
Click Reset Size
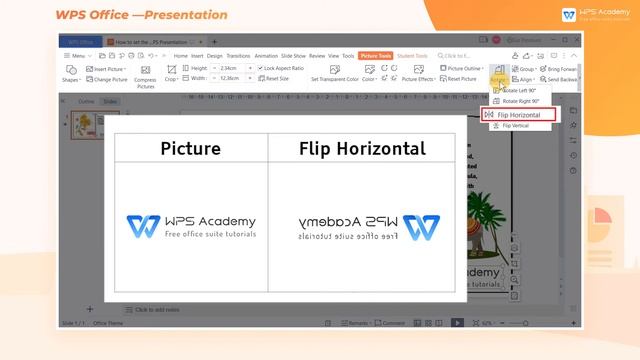coord(273,78)
